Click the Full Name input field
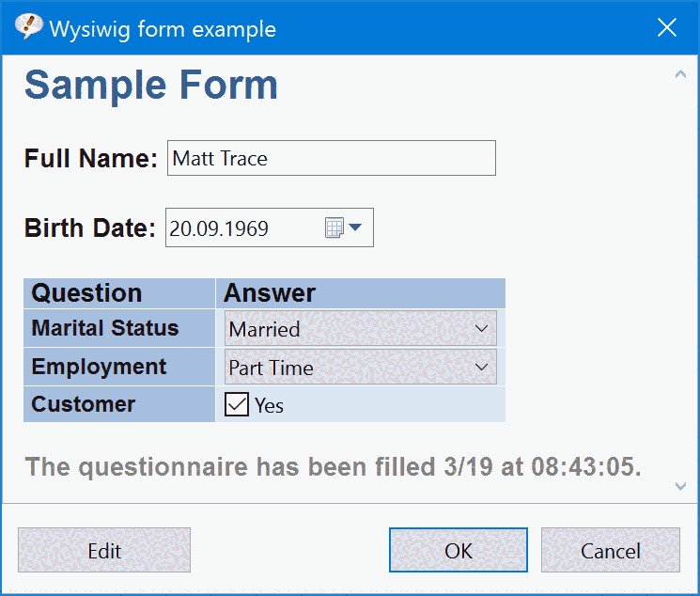 pos(331,158)
